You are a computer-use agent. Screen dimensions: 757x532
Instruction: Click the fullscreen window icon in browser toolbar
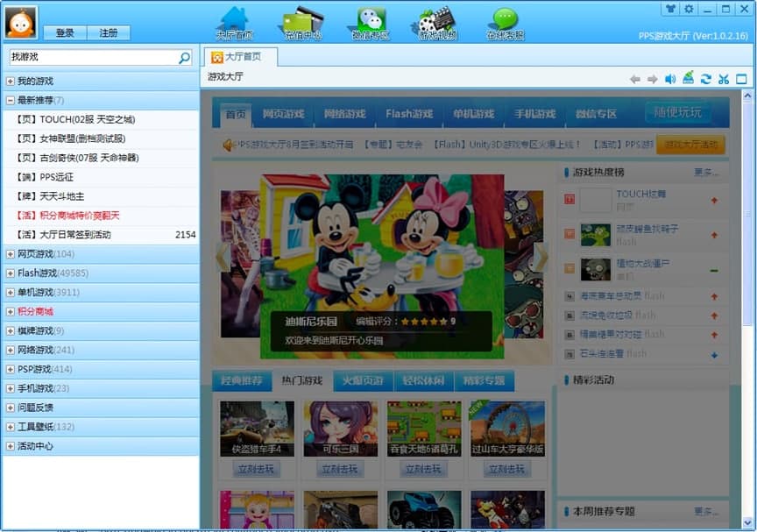coord(741,79)
